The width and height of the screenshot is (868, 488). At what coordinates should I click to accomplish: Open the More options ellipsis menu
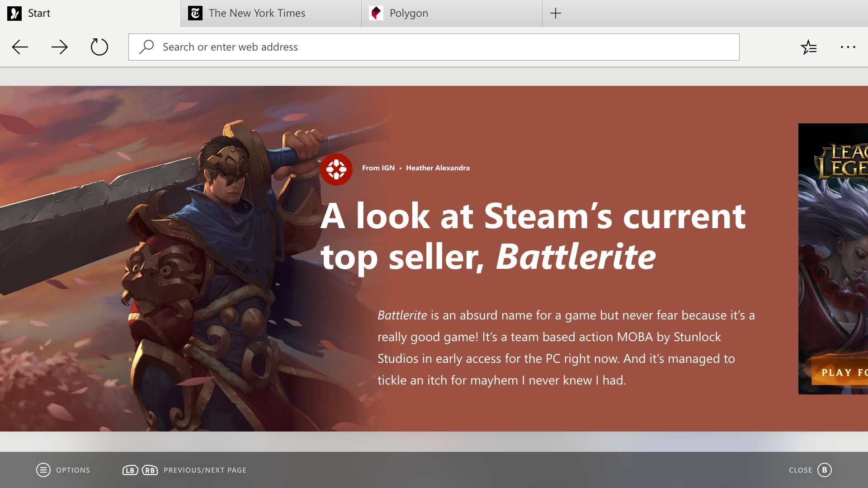[848, 47]
